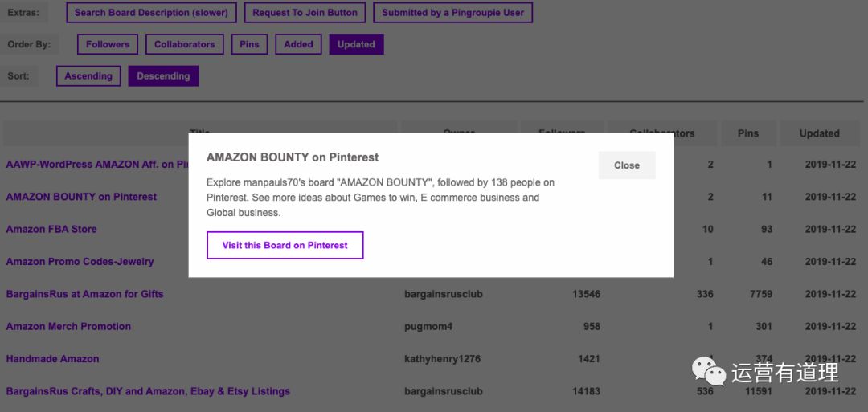The height and width of the screenshot is (412, 868).
Task: Click pins count 93
Action: pyautogui.click(x=767, y=229)
